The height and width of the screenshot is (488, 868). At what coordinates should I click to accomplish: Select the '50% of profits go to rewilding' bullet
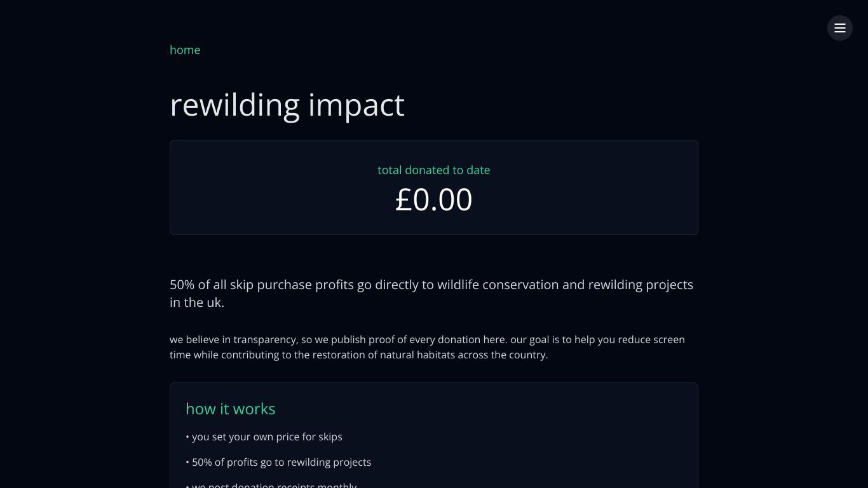278,462
